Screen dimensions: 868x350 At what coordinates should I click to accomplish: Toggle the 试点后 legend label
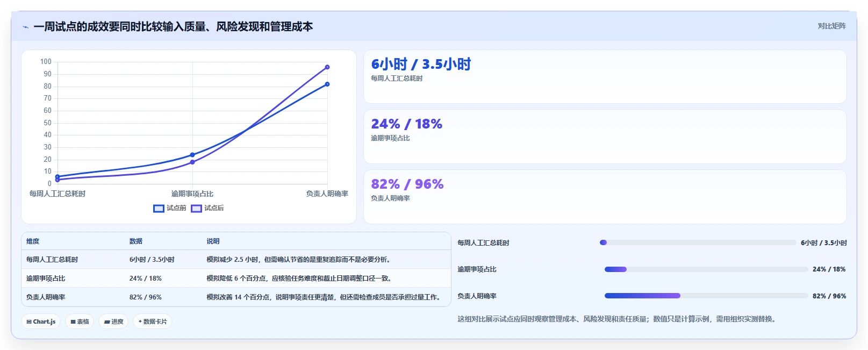click(214, 208)
